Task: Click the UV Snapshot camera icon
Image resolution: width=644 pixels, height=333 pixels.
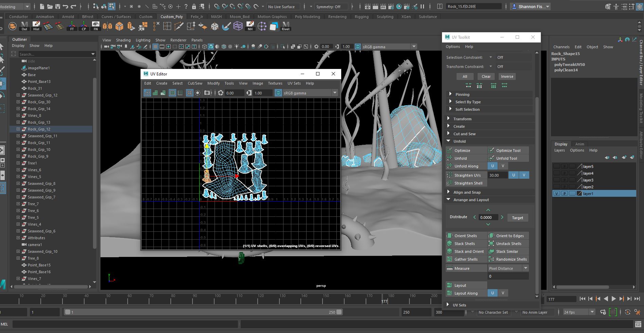Action: [x=207, y=92]
